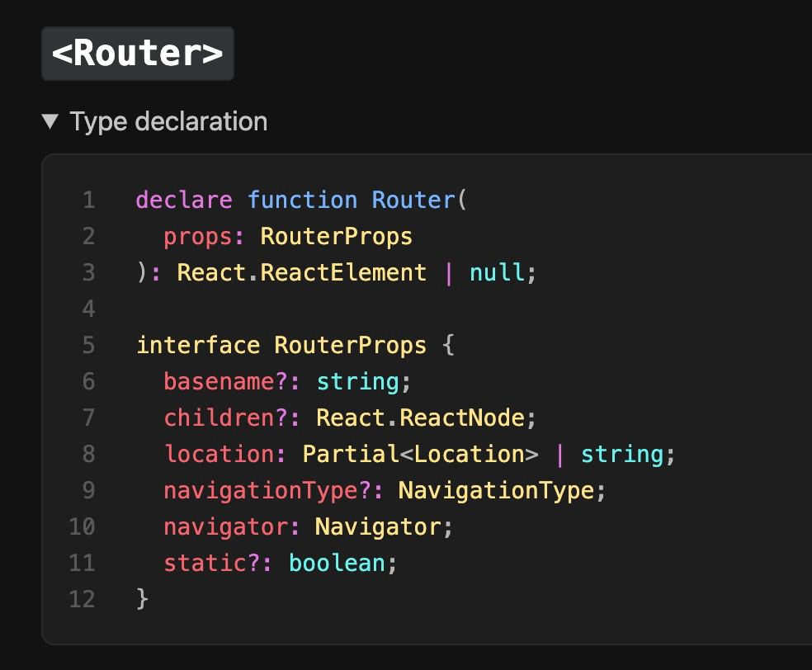Click 'Router' function name on line 1
Image resolution: width=812 pixels, height=670 pixels.
point(413,200)
